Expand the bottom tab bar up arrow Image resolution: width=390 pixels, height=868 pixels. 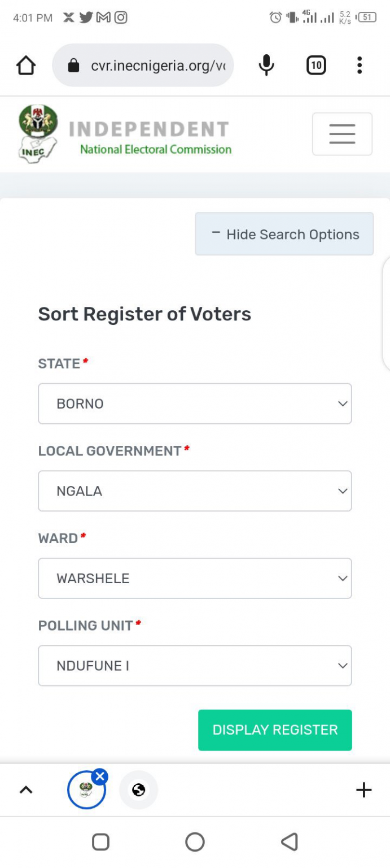click(x=26, y=790)
